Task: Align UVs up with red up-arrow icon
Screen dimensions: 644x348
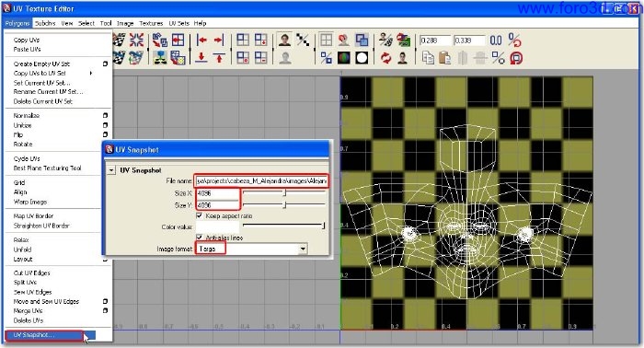Action: coord(219,58)
